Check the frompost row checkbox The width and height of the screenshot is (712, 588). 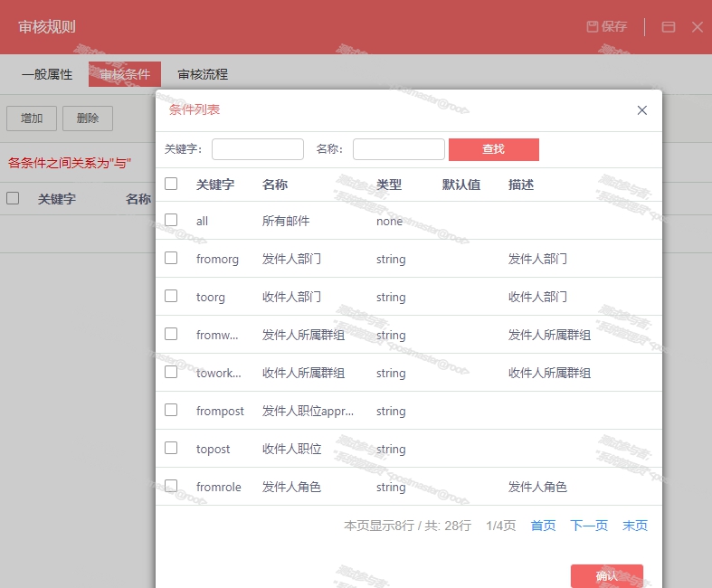click(x=171, y=410)
